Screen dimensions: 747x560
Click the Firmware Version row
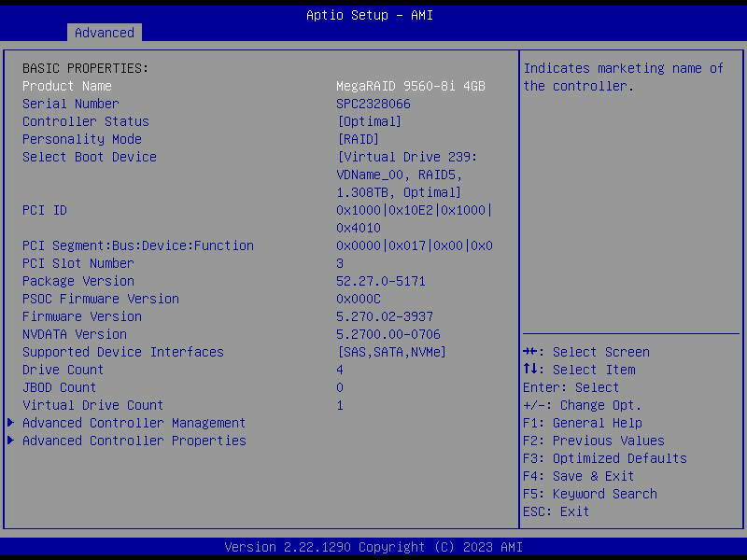82,316
